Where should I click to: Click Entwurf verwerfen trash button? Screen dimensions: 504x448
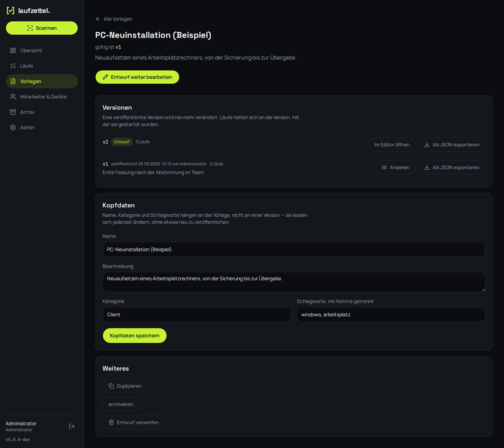pyautogui.click(x=133, y=422)
